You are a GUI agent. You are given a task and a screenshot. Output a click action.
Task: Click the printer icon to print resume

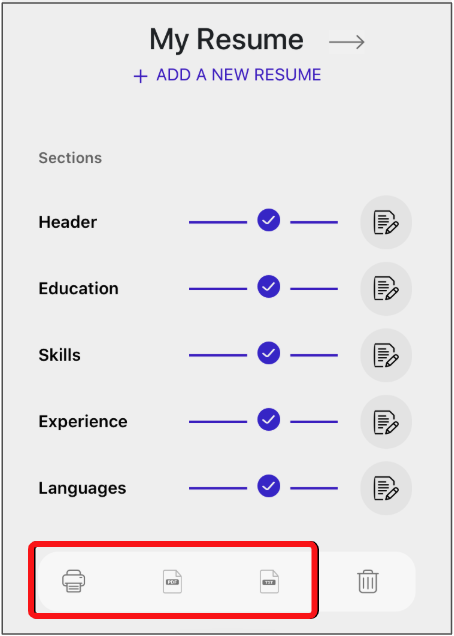[x=73, y=581]
